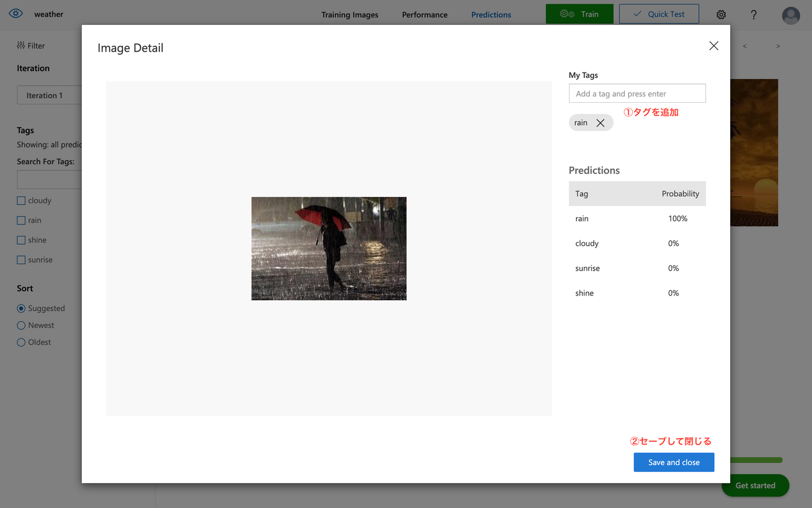Click the Filter sliders icon
812x508 pixels.
(x=21, y=45)
